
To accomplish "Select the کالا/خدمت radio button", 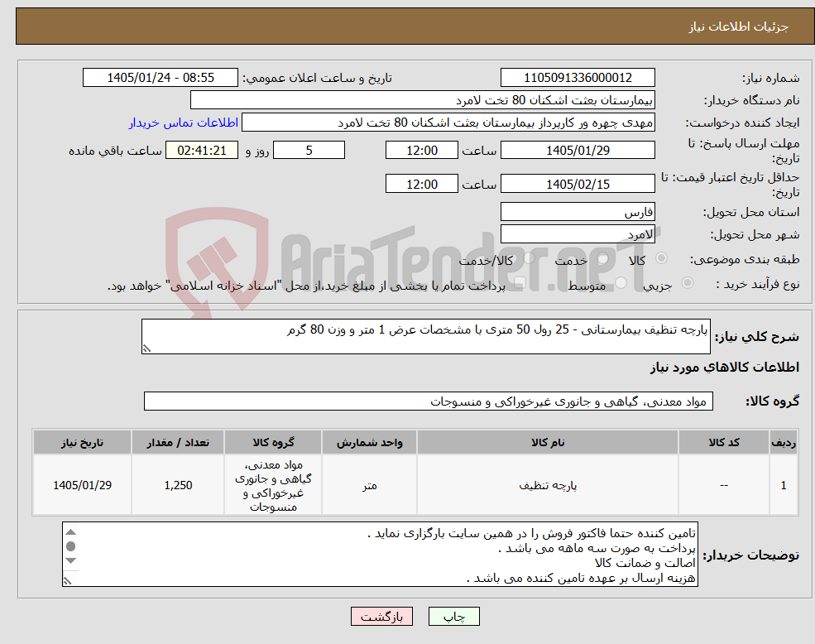I will [x=529, y=258].
